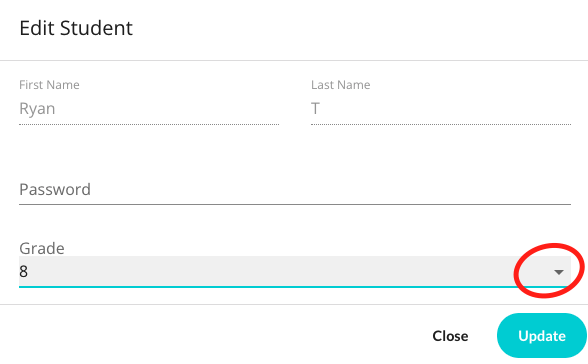Screen dimensions: 588x364
Task: Select the Last Name field containing T
Action: coord(441,109)
